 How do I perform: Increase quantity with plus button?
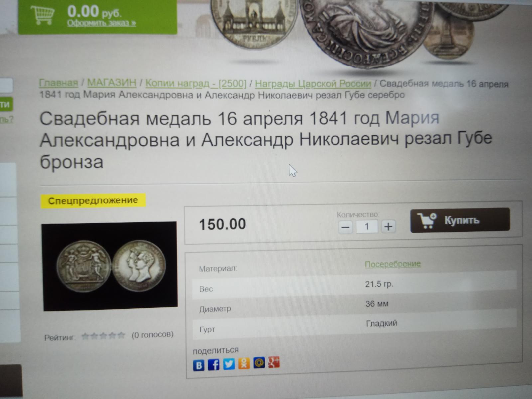coord(388,227)
